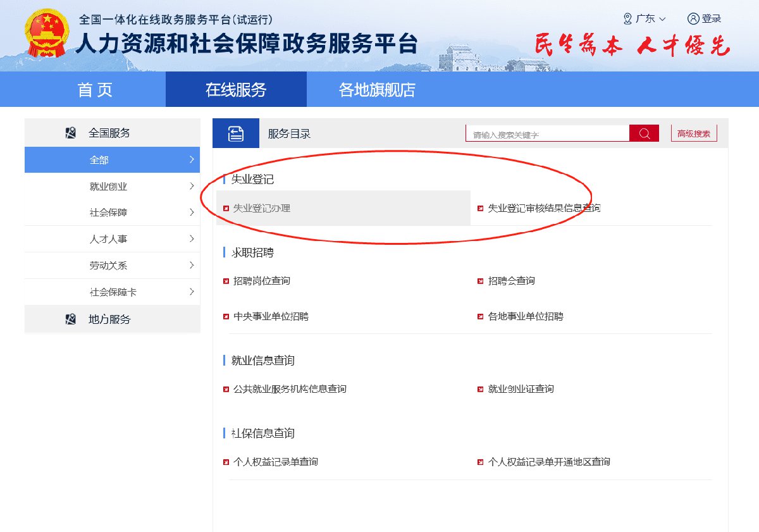
Task: Open the 个人权益记录单查询 link
Action: 276,462
